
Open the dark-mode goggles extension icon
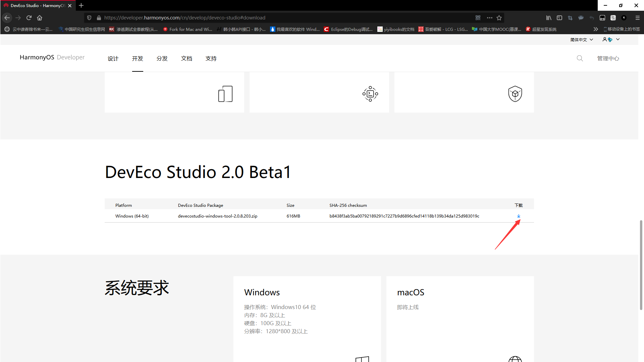point(602,18)
